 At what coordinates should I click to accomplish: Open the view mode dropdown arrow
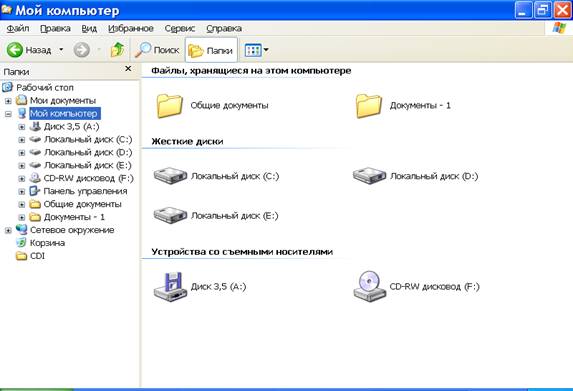point(266,50)
